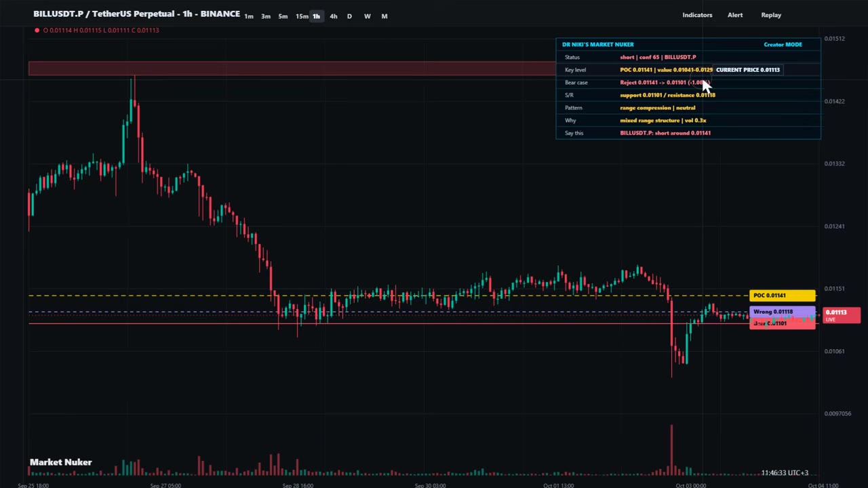Select the 3m timeframe
Screen dimensions: 868x488
point(266,16)
